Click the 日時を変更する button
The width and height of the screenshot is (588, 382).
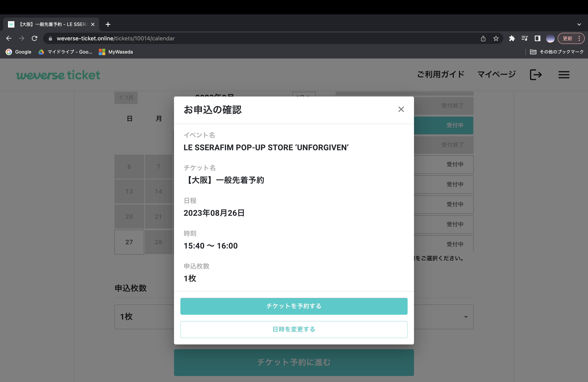(x=294, y=329)
